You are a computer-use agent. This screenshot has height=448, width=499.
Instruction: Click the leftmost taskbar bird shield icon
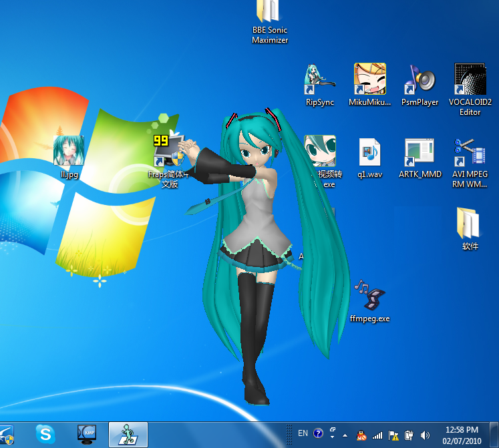click(x=7, y=435)
